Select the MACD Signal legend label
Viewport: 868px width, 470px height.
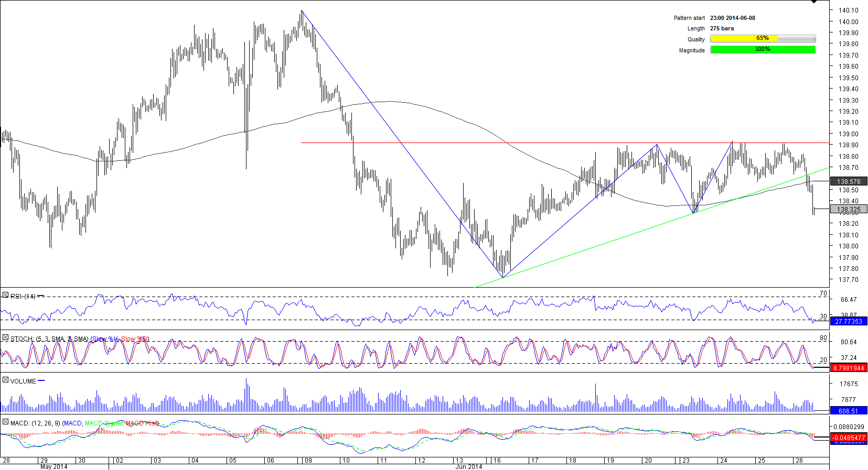(x=104, y=423)
